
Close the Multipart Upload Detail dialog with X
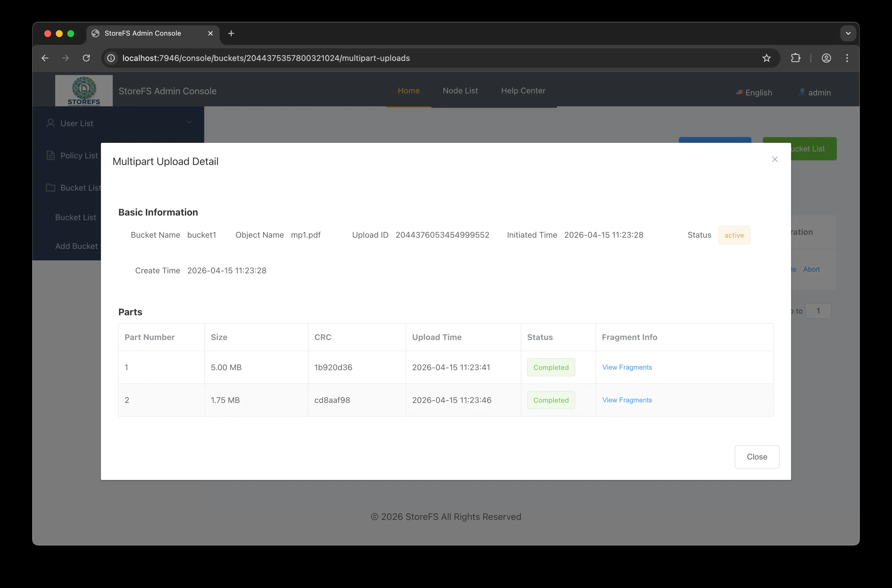coord(775,160)
